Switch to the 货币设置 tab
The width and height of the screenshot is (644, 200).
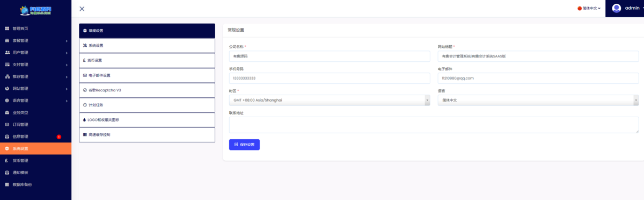coord(147,60)
